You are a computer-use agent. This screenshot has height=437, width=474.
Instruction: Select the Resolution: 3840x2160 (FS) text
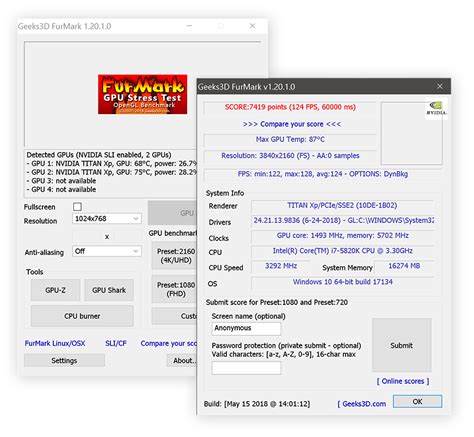[290, 156]
